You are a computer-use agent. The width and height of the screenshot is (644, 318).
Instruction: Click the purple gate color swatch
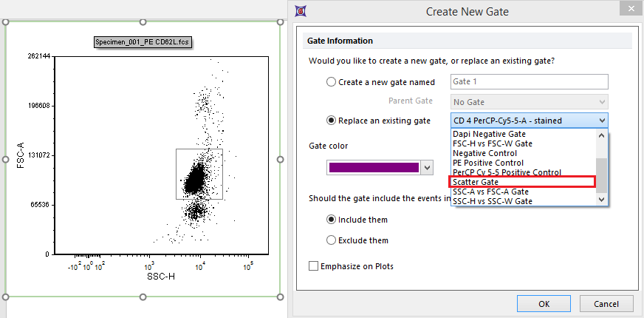pyautogui.click(x=373, y=168)
